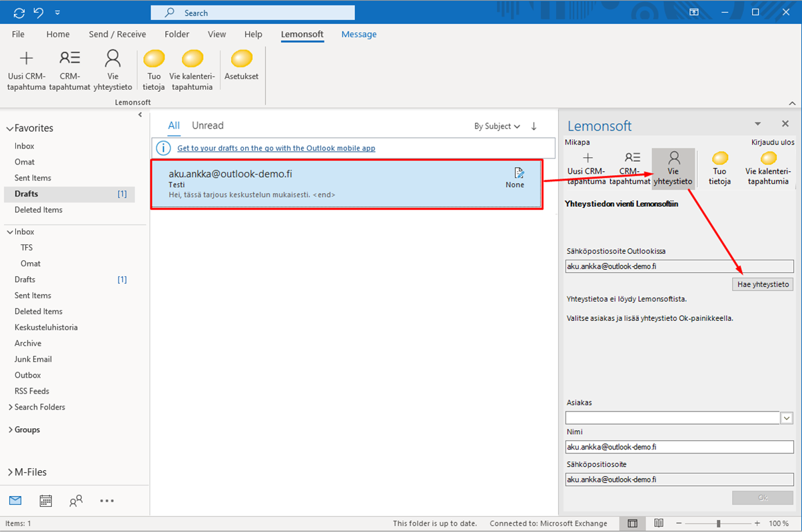Click the Normal view icon in status bar
The height and width of the screenshot is (532, 802).
(633, 523)
